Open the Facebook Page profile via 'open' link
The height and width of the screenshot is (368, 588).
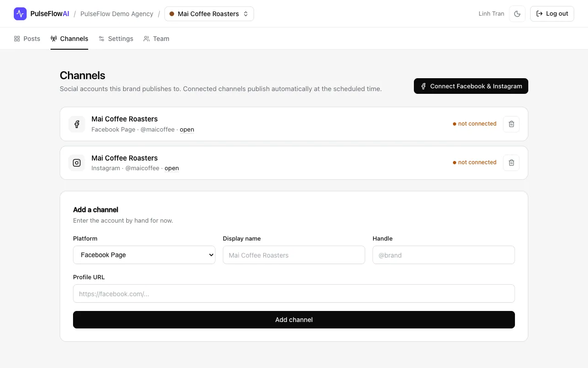pyautogui.click(x=187, y=130)
